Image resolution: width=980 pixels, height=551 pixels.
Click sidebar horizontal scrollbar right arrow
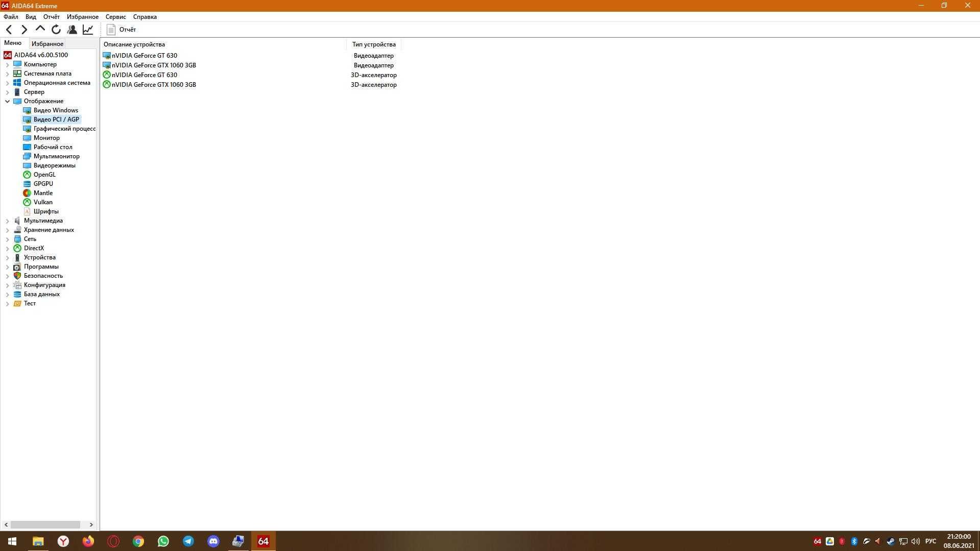tap(91, 524)
